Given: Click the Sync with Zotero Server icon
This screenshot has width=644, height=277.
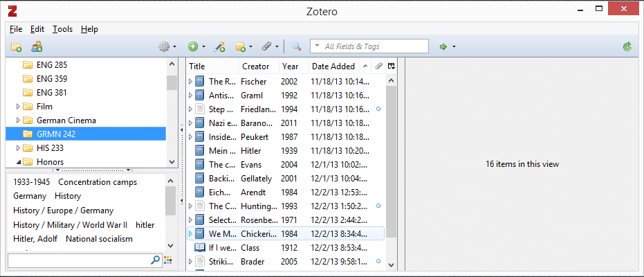Looking at the screenshot, I should tap(627, 46).
